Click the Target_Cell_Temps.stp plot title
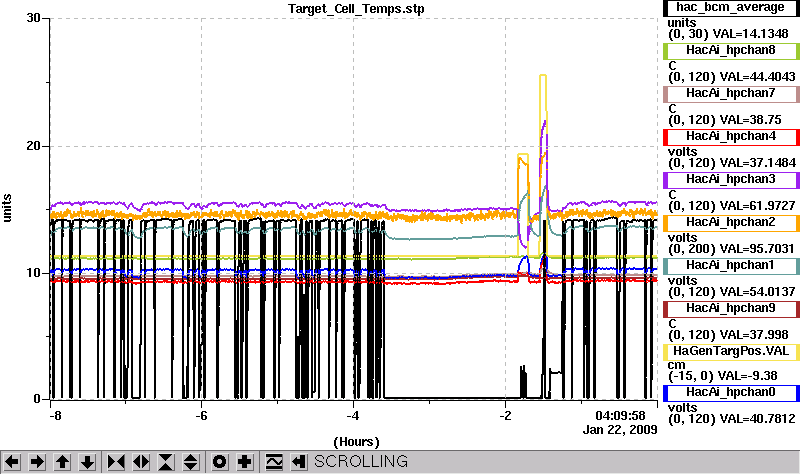Screen dimensions: 800x474 coord(356,9)
